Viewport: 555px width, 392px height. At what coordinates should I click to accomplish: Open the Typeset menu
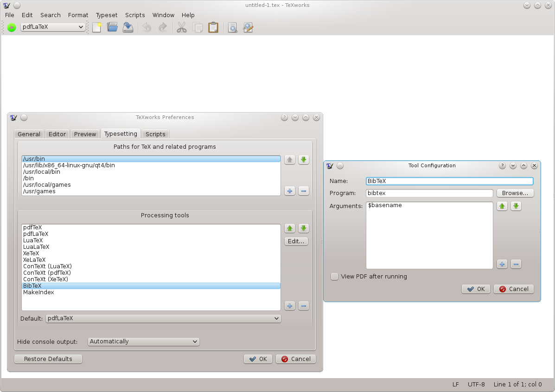(107, 15)
